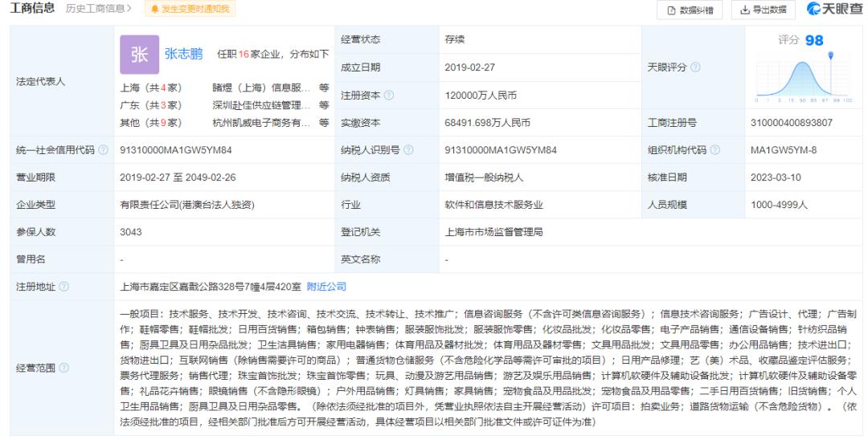Click the bell icon in notification button
868x440 pixels.
154,9
